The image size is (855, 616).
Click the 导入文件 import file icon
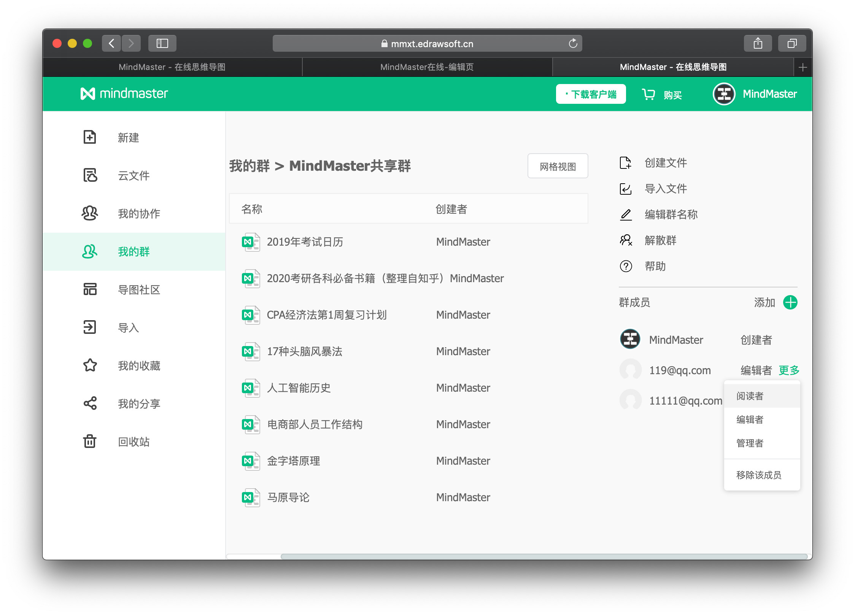[625, 189]
